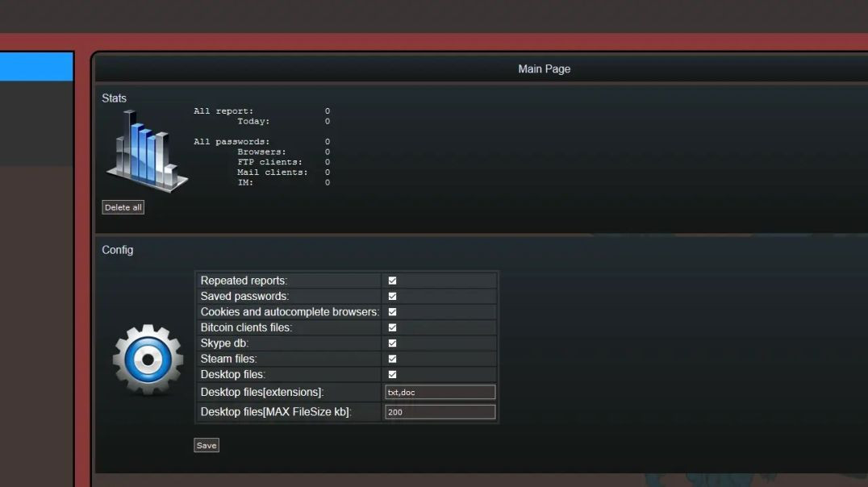This screenshot has width=868, height=487.
Task: Focus the MAX FileSize kb input field
Action: click(440, 412)
